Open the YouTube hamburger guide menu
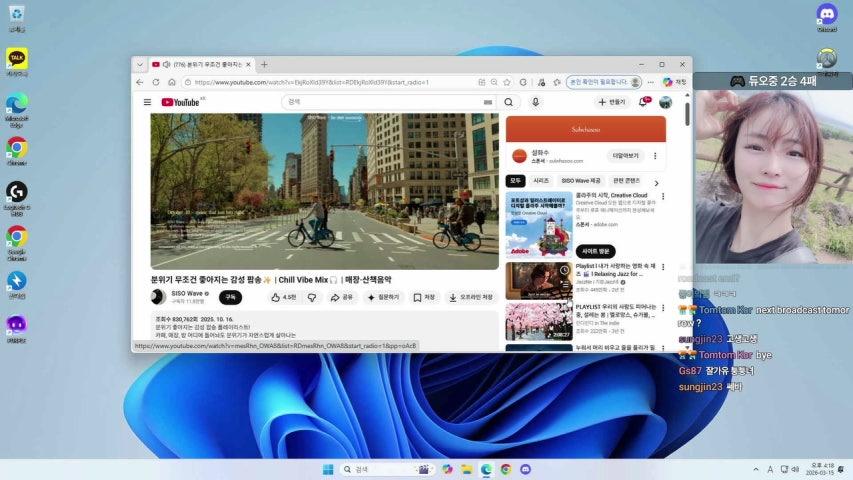The width and height of the screenshot is (853, 480). [x=148, y=102]
